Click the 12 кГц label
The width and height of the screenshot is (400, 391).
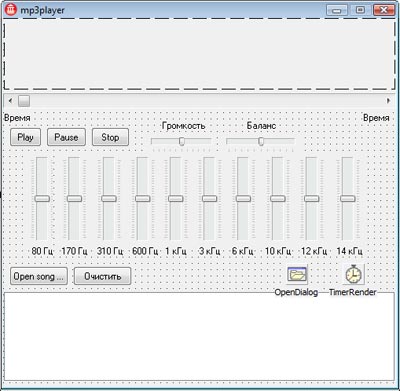[x=314, y=251]
